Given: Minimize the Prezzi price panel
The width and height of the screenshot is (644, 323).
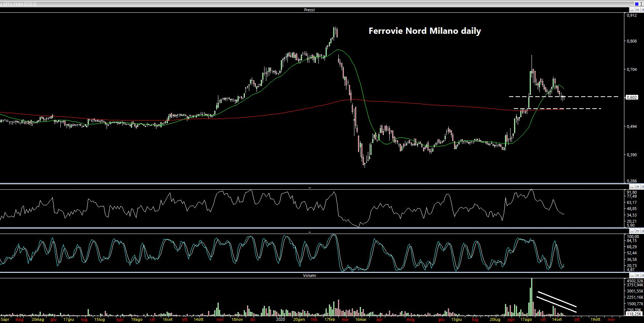Looking at the screenshot, I should 632,10.
